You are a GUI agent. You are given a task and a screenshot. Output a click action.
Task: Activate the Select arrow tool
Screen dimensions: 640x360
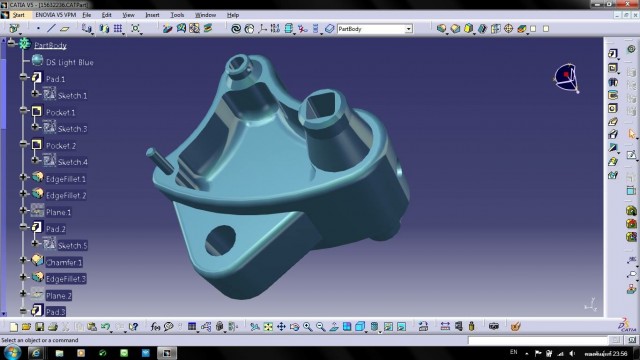tap(632, 134)
